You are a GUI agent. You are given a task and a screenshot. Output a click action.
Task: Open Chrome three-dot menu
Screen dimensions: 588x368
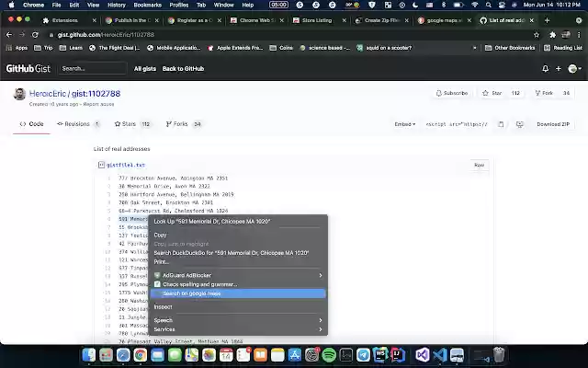click(579, 35)
